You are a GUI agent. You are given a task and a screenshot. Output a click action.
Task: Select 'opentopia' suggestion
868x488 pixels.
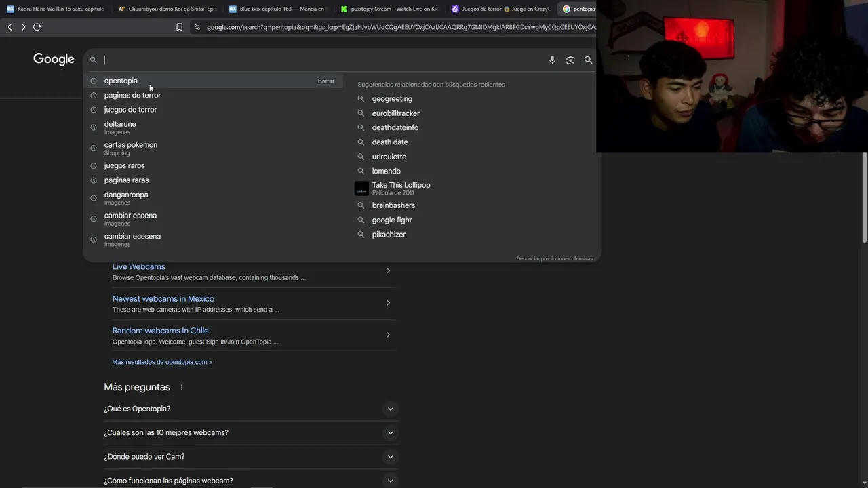point(121,81)
